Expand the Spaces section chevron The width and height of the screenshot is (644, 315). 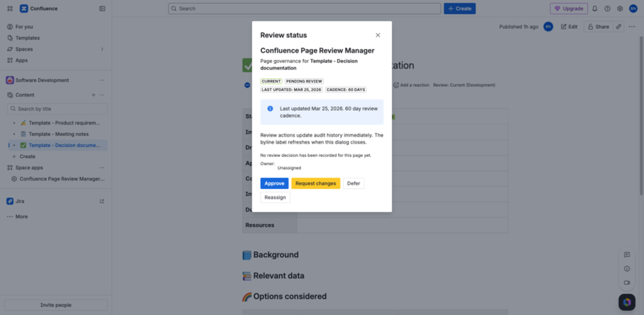(102, 49)
